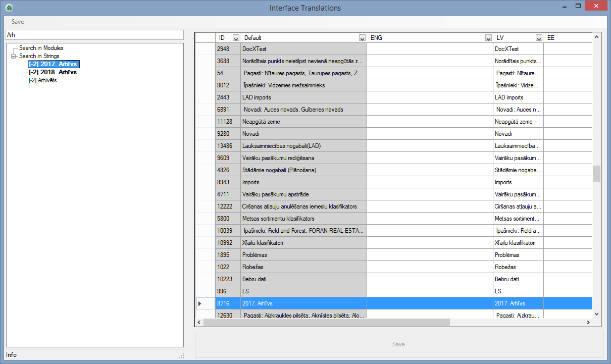Select the DocXTest row in the grid
The width and height of the screenshot is (611, 364).
(x=303, y=48)
